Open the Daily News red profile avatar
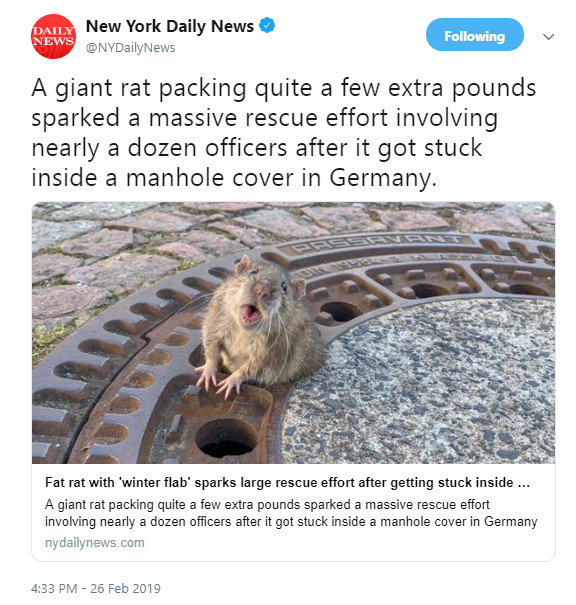The image size is (576, 605). pyautogui.click(x=53, y=36)
